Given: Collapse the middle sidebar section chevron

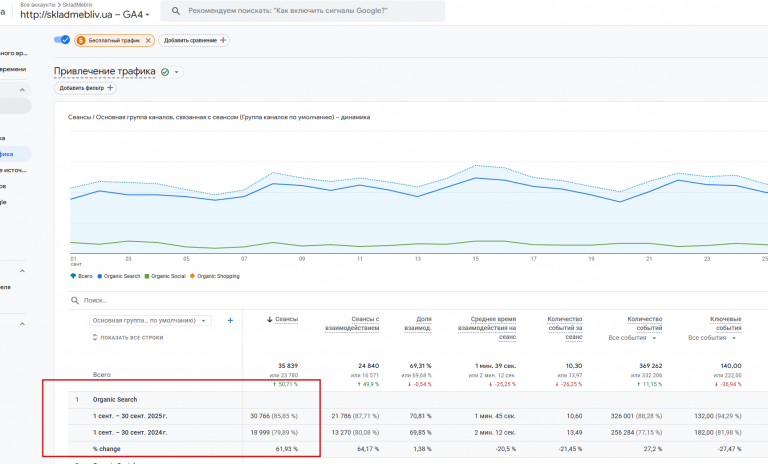Looking at the screenshot, I should click(22, 271).
